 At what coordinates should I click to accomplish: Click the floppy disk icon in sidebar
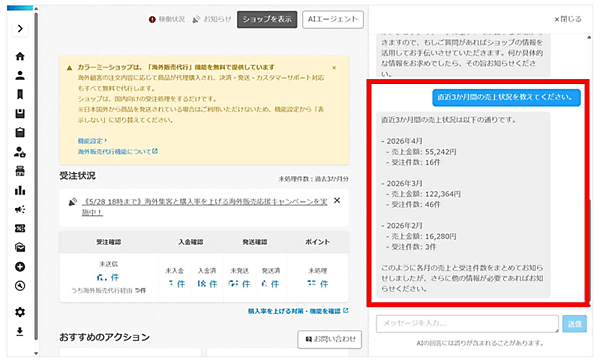(20, 113)
